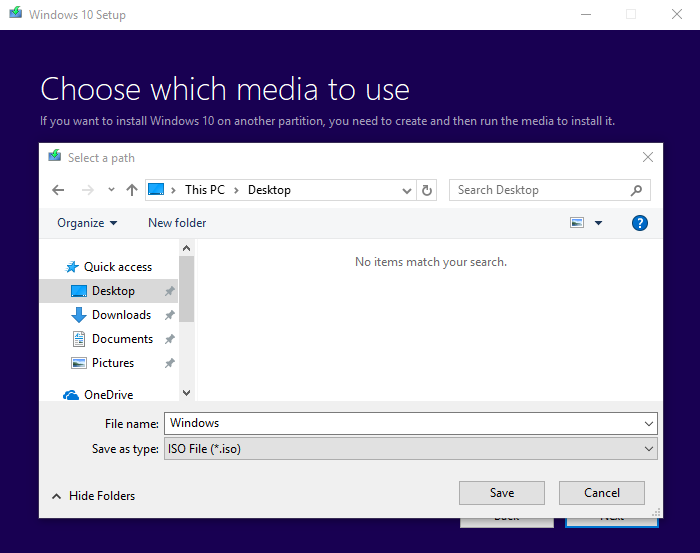Click the Windows 10 Setup title icon
The width and height of the screenshot is (700, 553).
(x=16, y=12)
